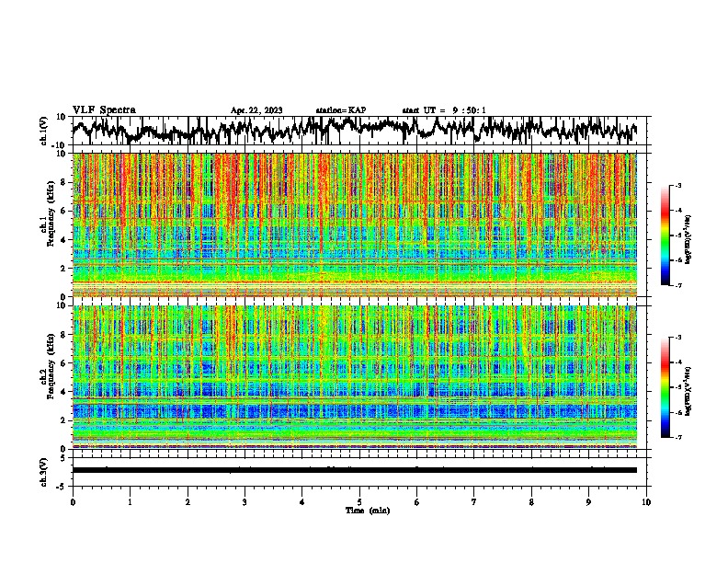Image resolution: width=728 pixels, height=563 pixels.
Task: Click time axis tick label "6"
Action: pos(416,502)
